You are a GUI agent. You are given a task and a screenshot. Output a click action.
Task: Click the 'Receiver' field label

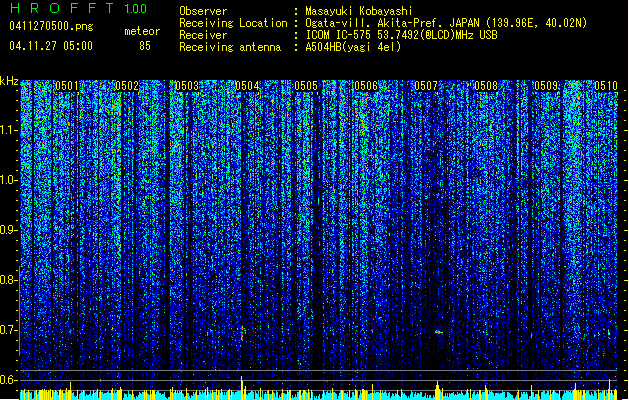coord(203,35)
